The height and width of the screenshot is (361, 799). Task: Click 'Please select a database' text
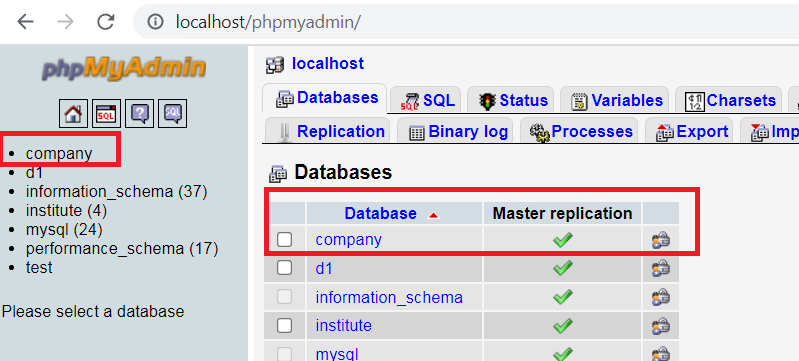click(93, 312)
